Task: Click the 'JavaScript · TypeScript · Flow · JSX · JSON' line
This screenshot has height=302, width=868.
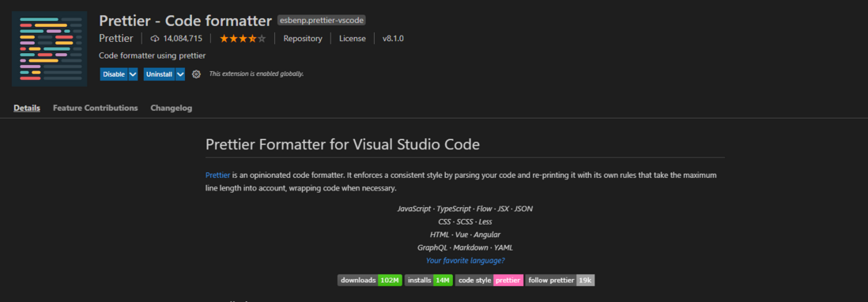Action: point(465,209)
